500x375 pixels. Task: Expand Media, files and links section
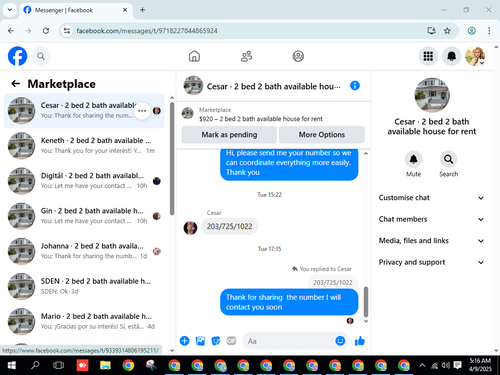[431, 241]
